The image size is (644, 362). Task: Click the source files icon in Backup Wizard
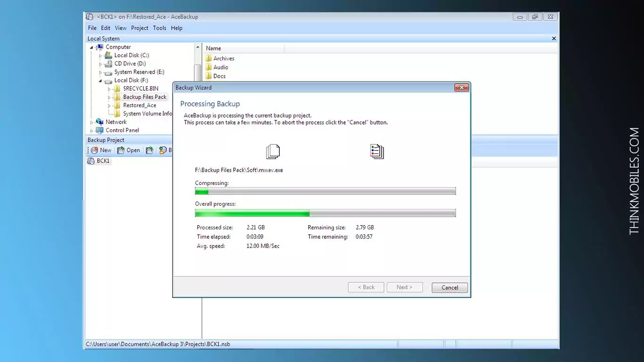point(273,152)
